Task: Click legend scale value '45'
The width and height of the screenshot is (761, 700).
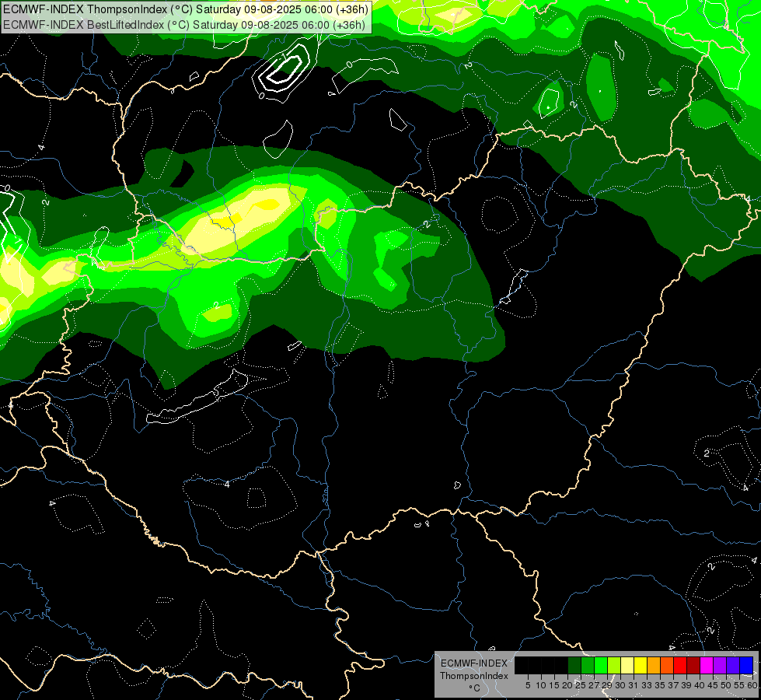Action: click(713, 685)
